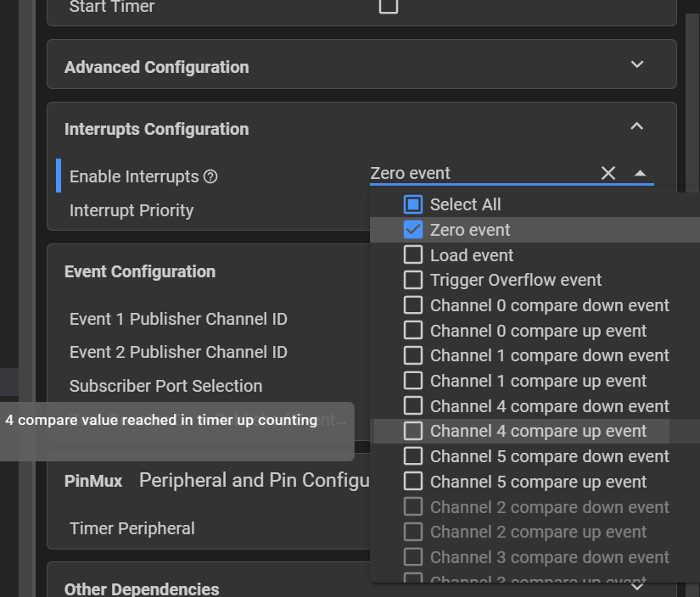
Task: Check Channel 1 compare up event
Action: (x=413, y=381)
